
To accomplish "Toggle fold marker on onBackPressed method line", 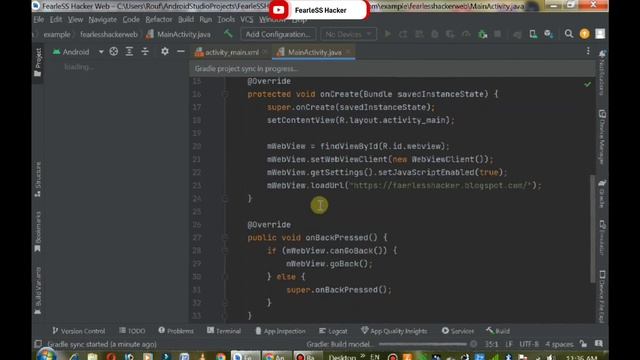I will tap(225, 238).
